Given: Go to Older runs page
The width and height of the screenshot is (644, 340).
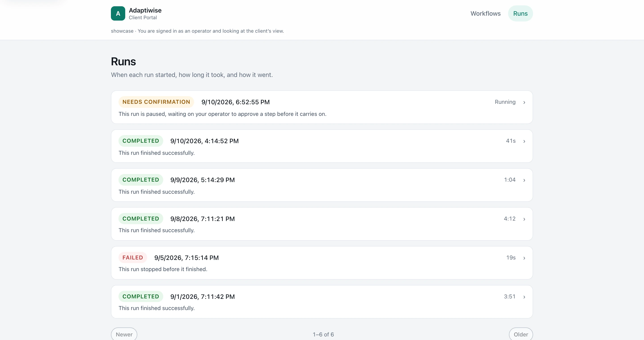Looking at the screenshot, I should coord(521,334).
